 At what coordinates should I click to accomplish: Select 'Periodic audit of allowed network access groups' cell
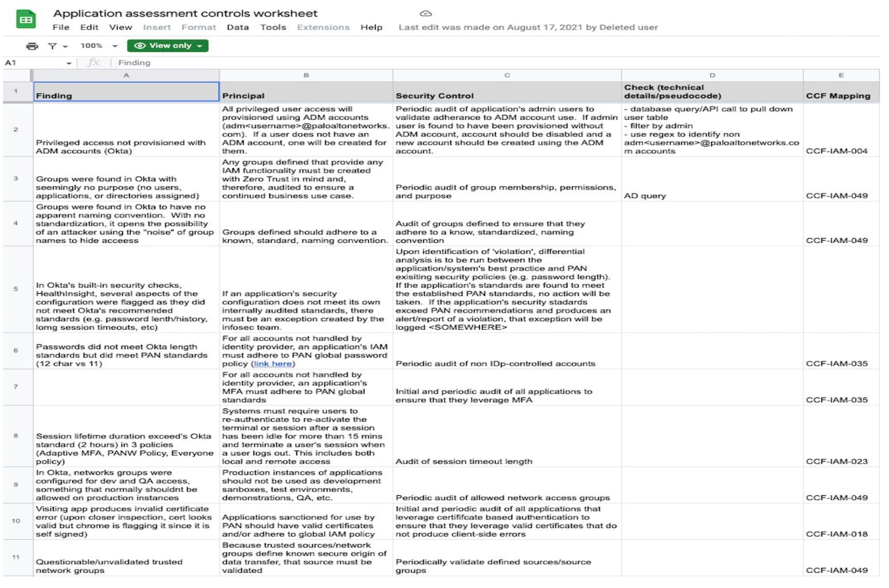(507, 485)
